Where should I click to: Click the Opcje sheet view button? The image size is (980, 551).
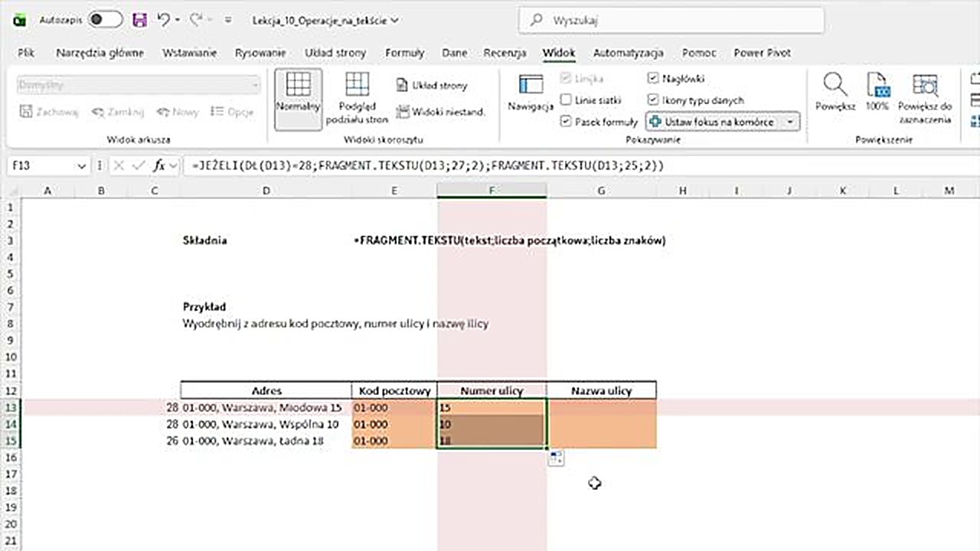click(x=232, y=112)
